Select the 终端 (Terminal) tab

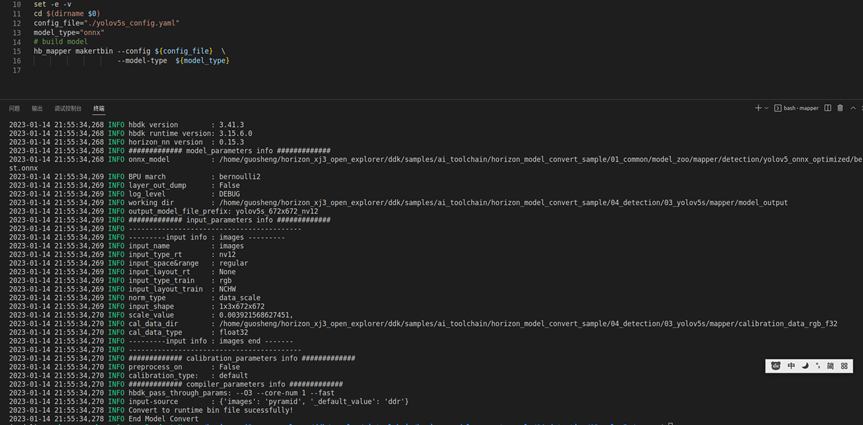click(98, 108)
